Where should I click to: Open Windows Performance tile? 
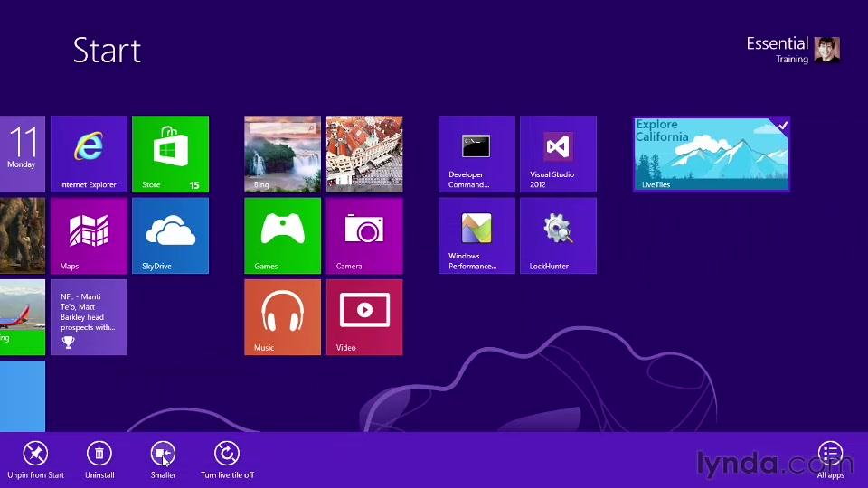476,236
